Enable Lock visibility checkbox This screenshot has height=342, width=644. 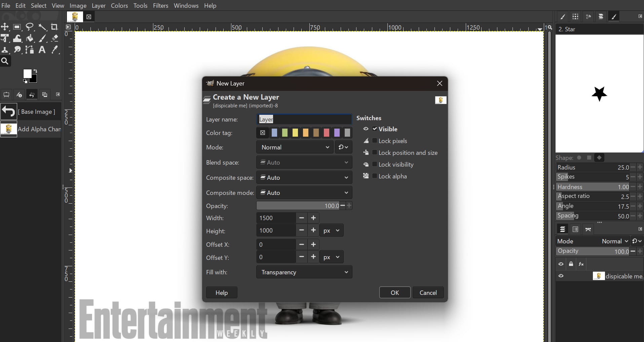375,164
